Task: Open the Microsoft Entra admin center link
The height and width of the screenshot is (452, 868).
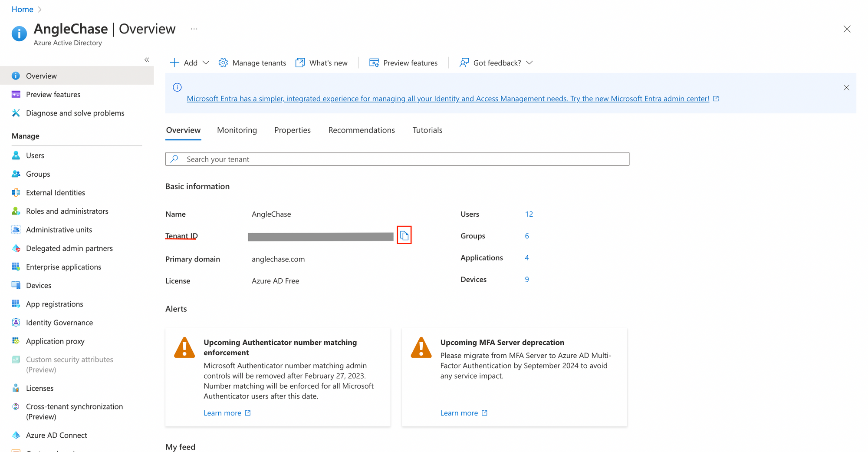Action: click(448, 99)
